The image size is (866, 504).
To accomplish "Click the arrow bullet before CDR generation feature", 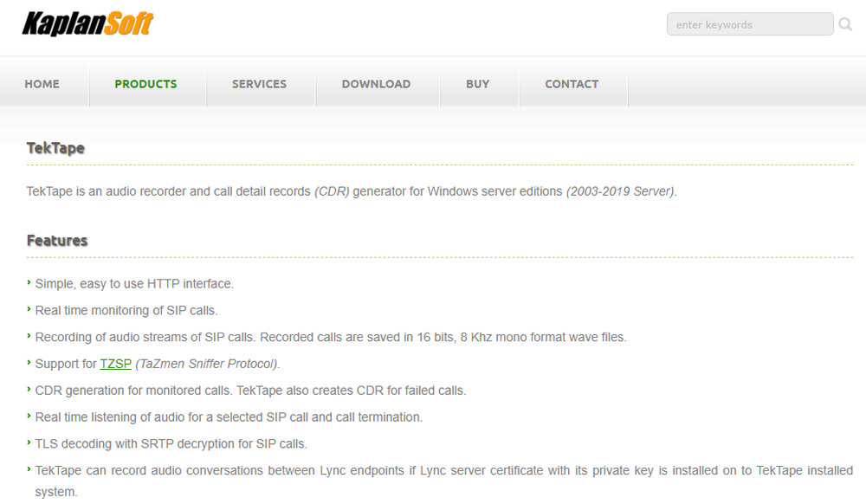I will (29, 391).
